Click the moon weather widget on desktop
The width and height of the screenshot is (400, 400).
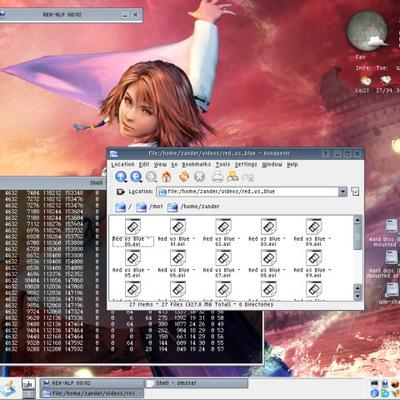(x=367, y=31)
